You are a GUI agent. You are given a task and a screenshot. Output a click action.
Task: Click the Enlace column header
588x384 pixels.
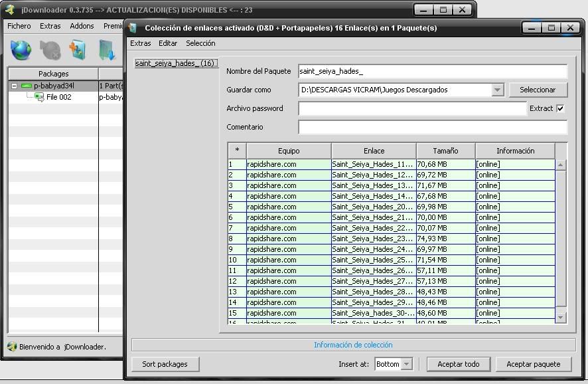tap(374, 151)
